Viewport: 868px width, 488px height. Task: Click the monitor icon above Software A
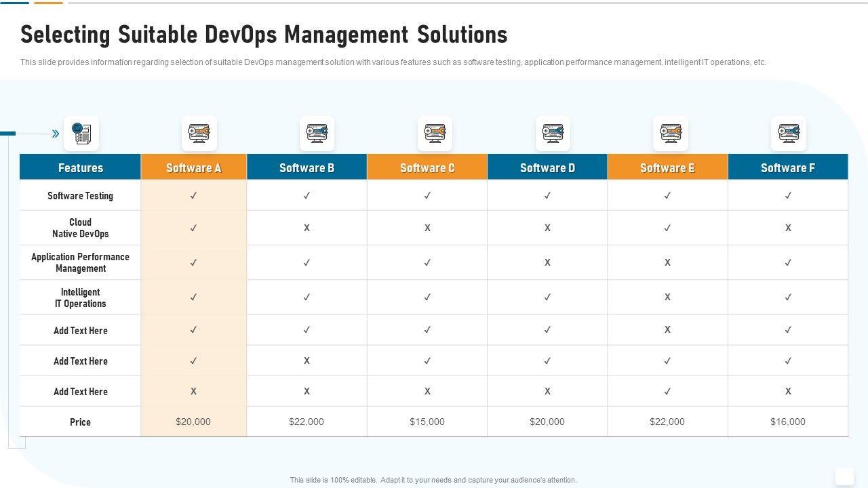click(199, 134)
